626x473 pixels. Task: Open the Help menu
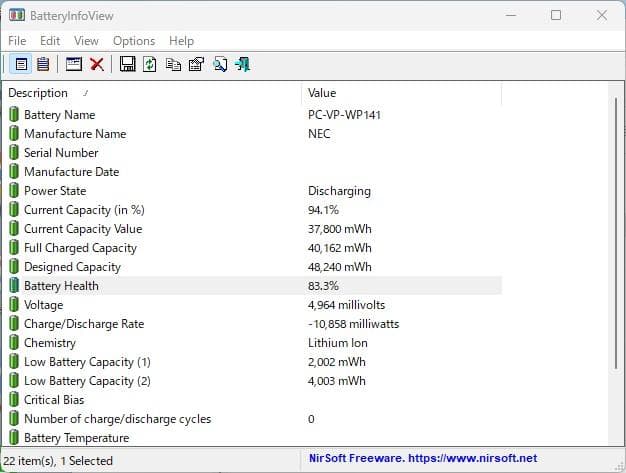pyautogui.click(x=181, y=41)
